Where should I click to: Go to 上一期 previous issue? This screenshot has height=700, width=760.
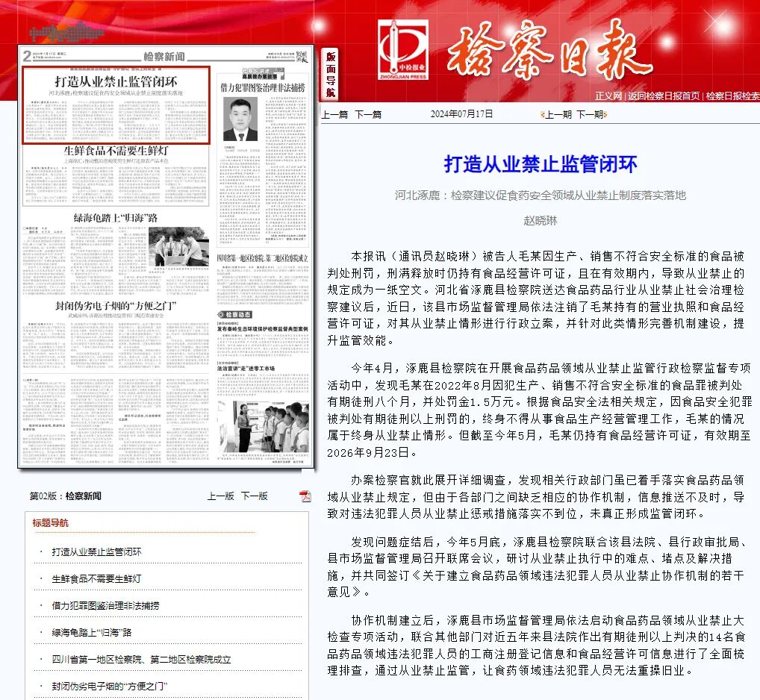tap(558, 114)
